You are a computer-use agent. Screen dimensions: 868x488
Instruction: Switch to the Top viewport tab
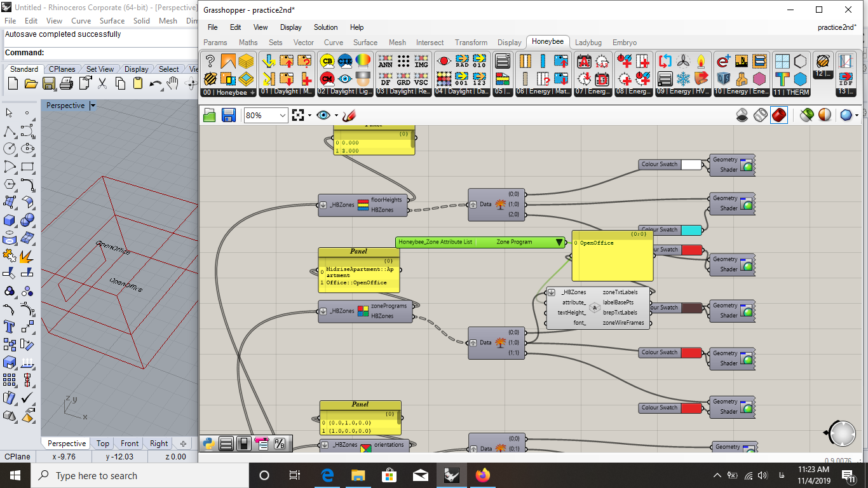tap(103, 444)
